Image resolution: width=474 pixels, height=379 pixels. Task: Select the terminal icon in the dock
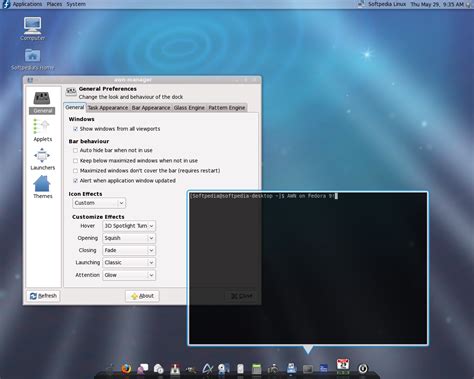(308, 369)
